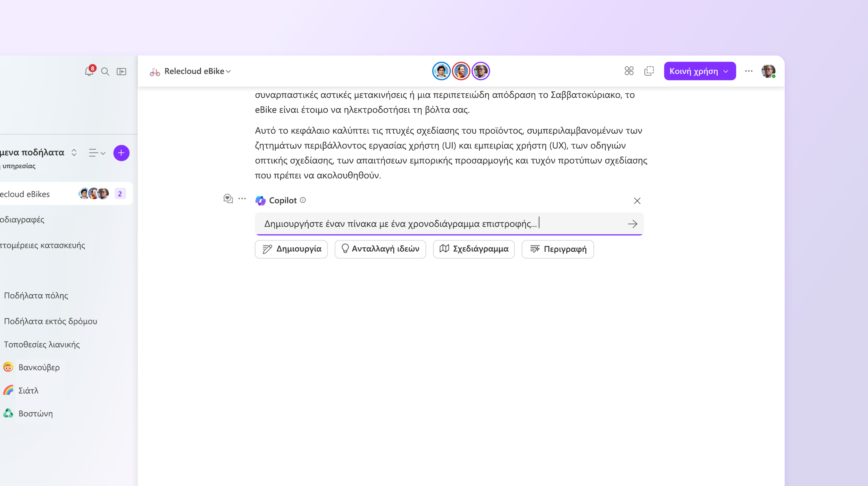Open the Relecloud eBikes sidebar page
868x486 pixels.
[66, 194]
